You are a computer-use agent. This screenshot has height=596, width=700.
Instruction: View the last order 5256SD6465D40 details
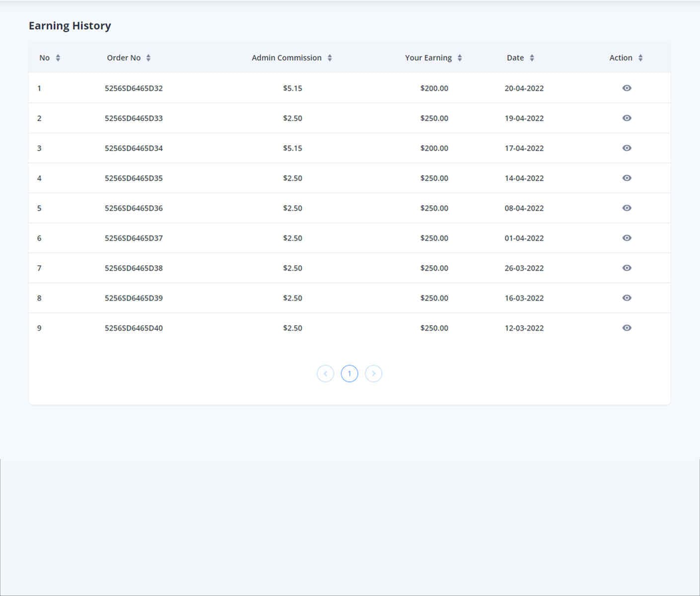627,327
